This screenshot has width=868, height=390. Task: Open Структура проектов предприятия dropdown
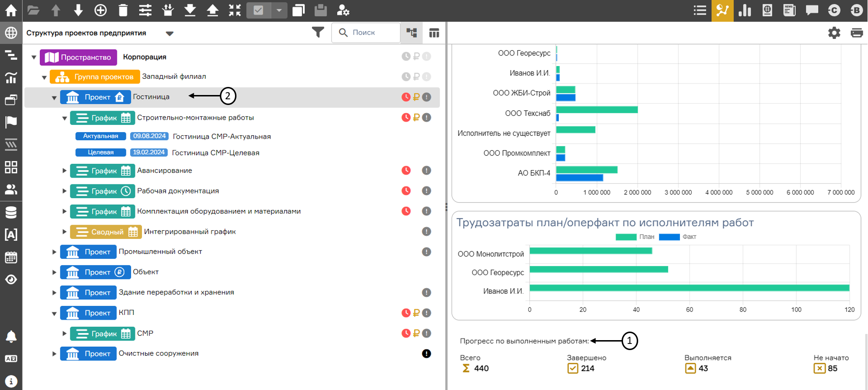coord(170,33)
